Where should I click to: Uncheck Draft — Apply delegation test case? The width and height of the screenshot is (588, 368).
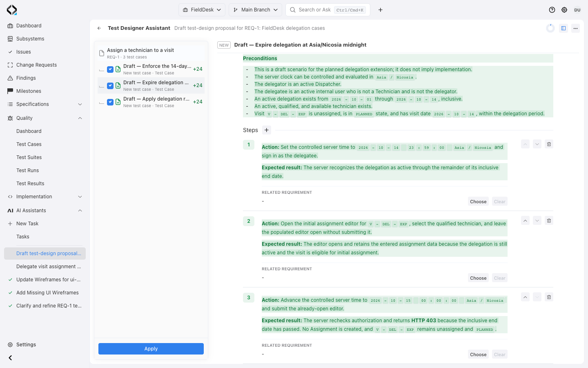click(110, 102)
